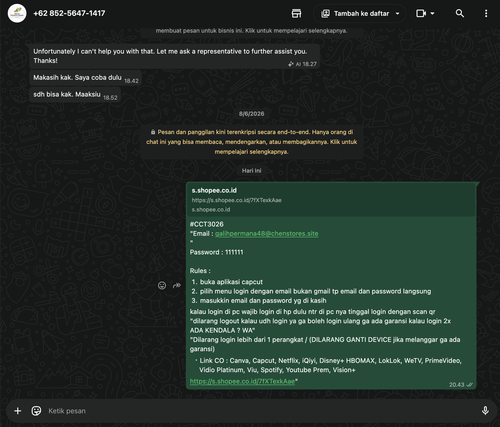Forward the Shopee message with arrow icon
Screen dimensions: 500x427
(177, 285)
